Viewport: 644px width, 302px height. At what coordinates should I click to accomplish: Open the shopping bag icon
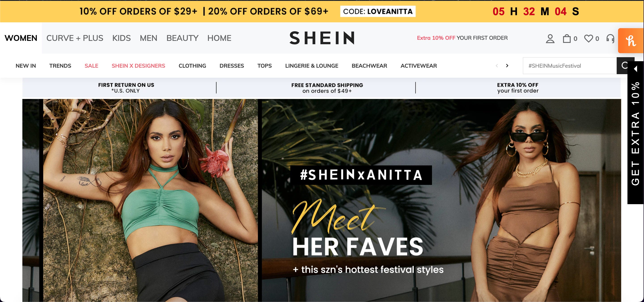pyautogui.click(x=567, y=38)
